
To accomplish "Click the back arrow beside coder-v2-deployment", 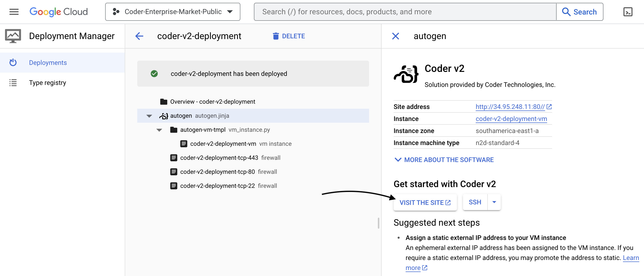I will (139, 36).
